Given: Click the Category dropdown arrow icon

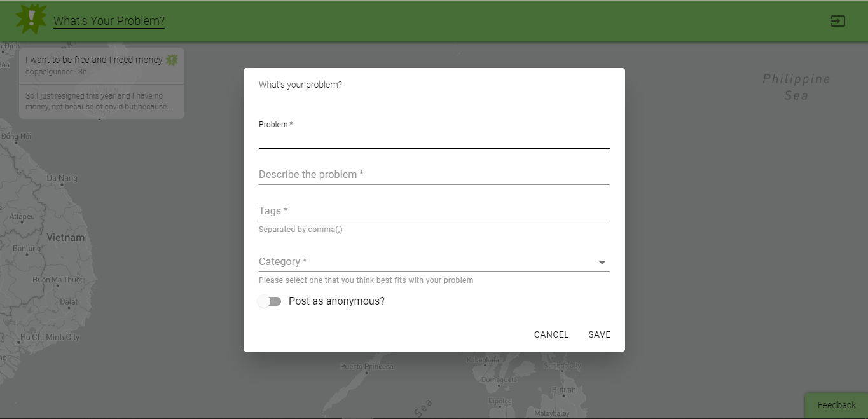Looking at the screenshot, I should pos(602,262).
